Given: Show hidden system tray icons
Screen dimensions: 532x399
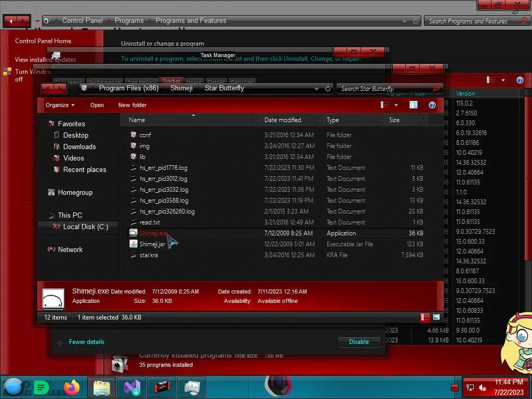Looking at the screenshot, I should [455, 388].
